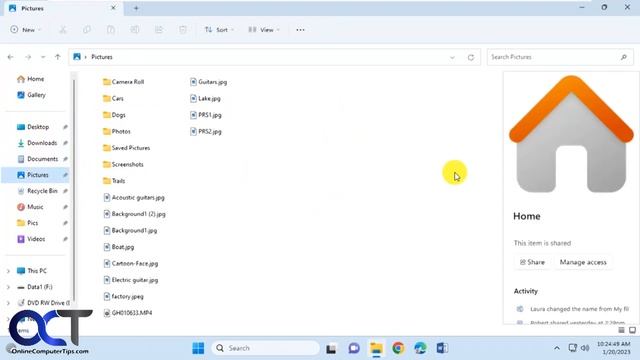Open the Windows Start menu
The image size is (640, 360).
tap(198, 348)
